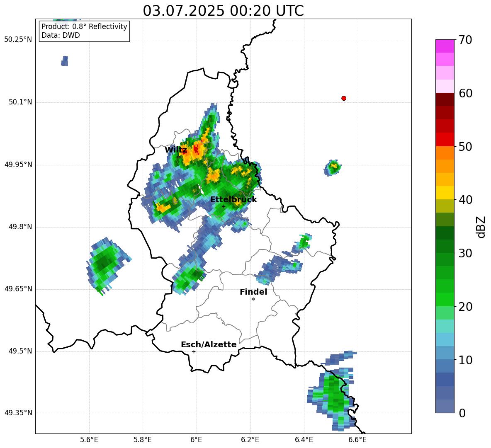Click the 50 value on colorbar

pyautogui.click(x=465, y=146)
